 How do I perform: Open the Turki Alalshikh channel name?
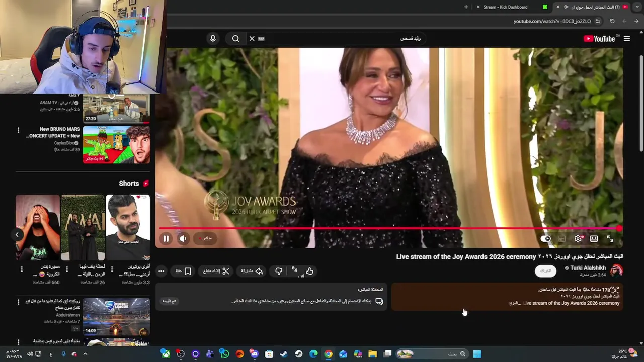588,268
